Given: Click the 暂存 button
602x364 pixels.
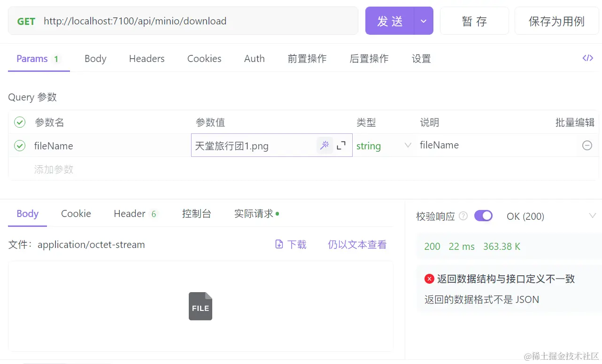Looking at the screenshot, I should coord(474,21).
